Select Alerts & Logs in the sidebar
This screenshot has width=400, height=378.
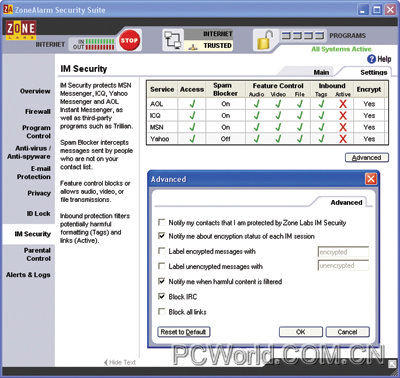click(28, 275)
